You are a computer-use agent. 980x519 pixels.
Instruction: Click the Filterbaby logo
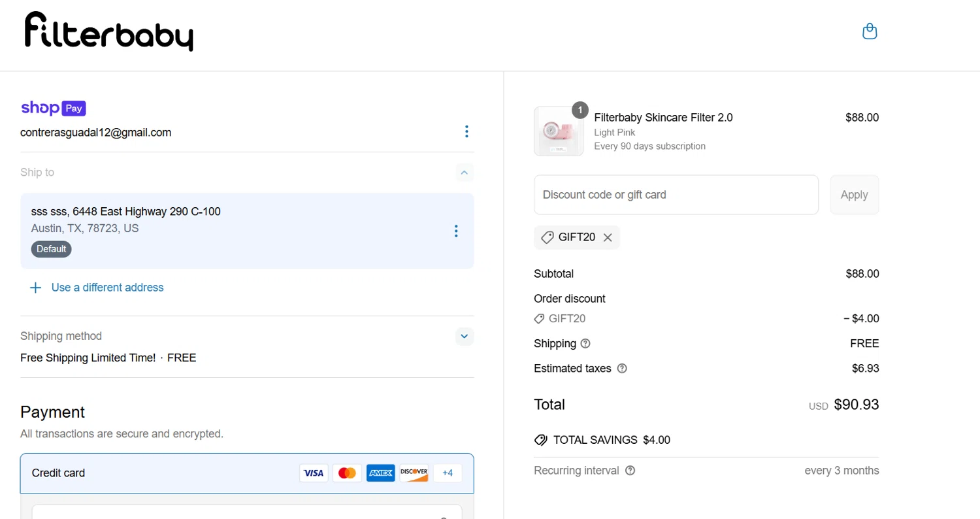point(108,31)
